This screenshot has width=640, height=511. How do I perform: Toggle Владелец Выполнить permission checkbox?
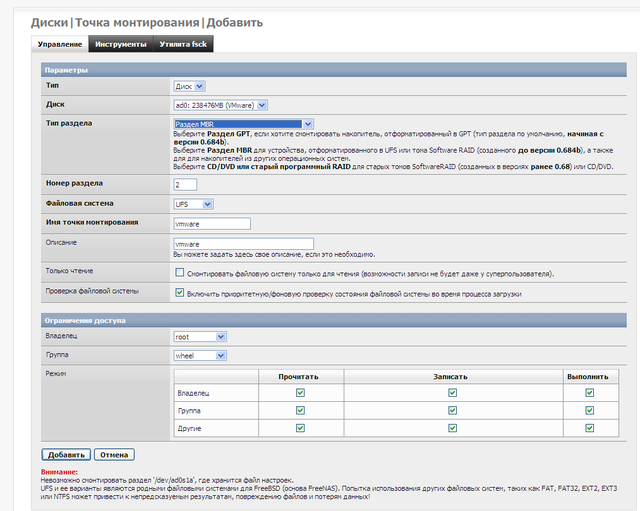(589, 393)
